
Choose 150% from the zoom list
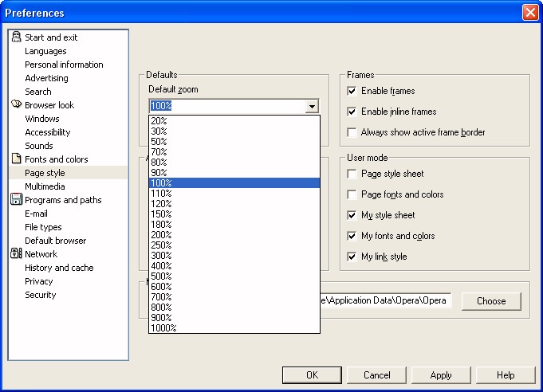click(160, 214)
